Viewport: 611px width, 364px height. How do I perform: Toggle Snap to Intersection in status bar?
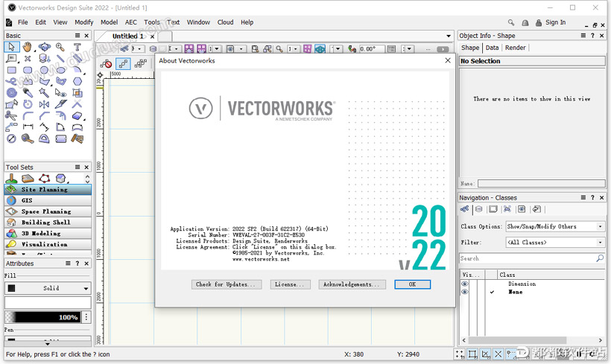(x=498, y=354)
